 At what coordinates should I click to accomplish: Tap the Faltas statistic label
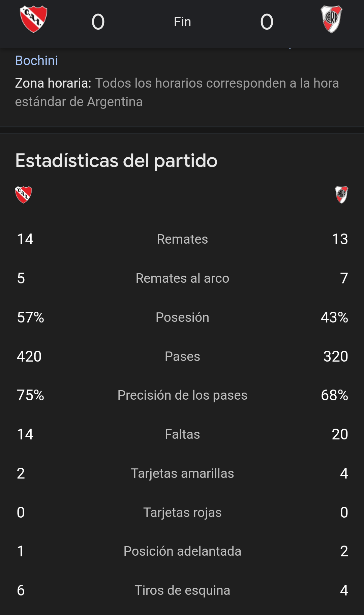click(x=182, y=434)
